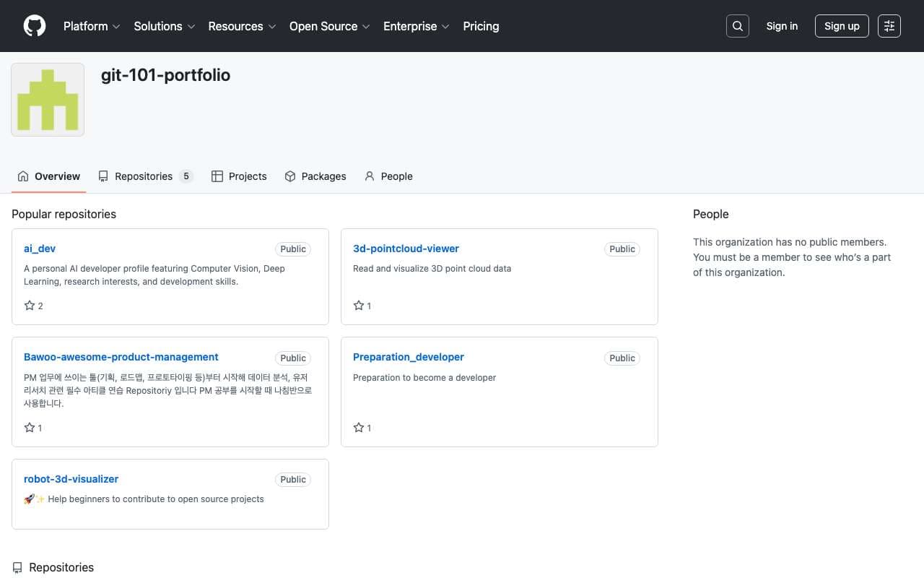924x578 pixels.
Task: Expand the Platform menu
Action: click(x=91, y=26)
